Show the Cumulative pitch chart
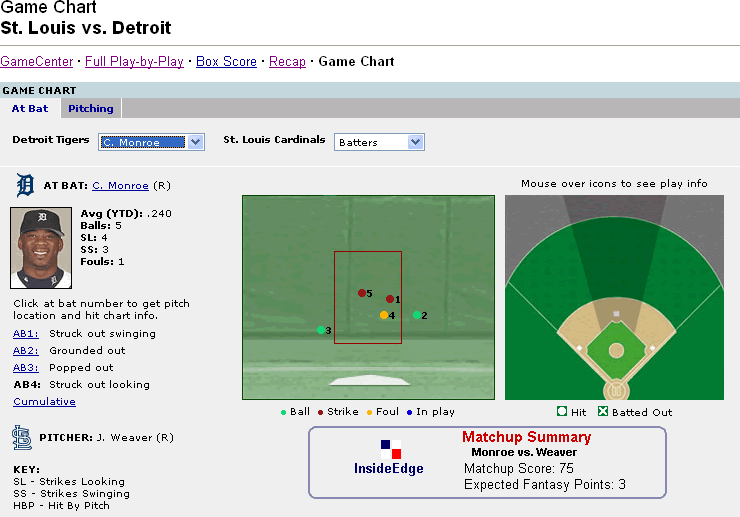Image resolution: width=740 pixels, height=517 pixels. (44, 401)
